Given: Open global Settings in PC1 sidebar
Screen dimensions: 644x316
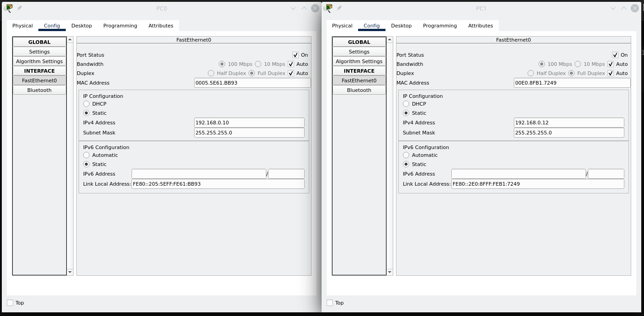Looking at the screenshot, I should 359,52.
